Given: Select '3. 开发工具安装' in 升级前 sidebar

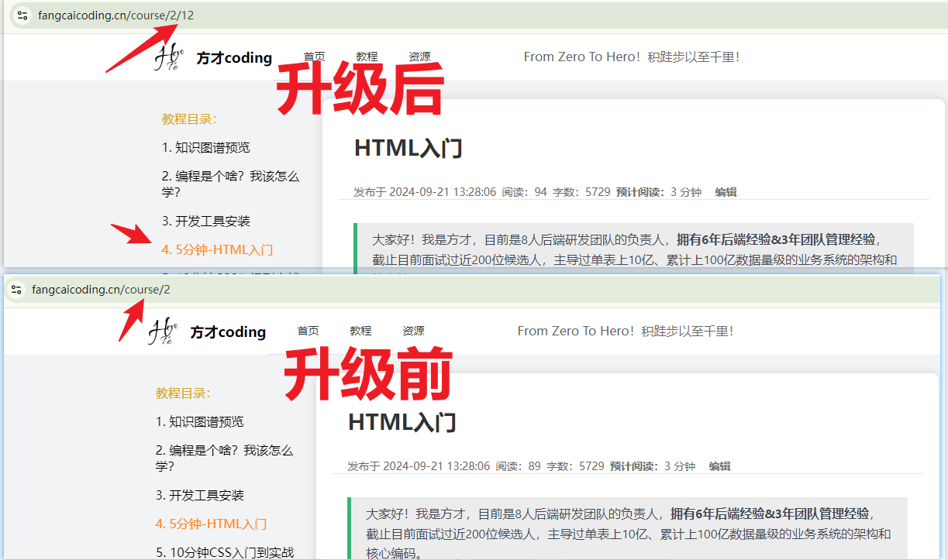Looking at the screenshot, I should point(200,495).
